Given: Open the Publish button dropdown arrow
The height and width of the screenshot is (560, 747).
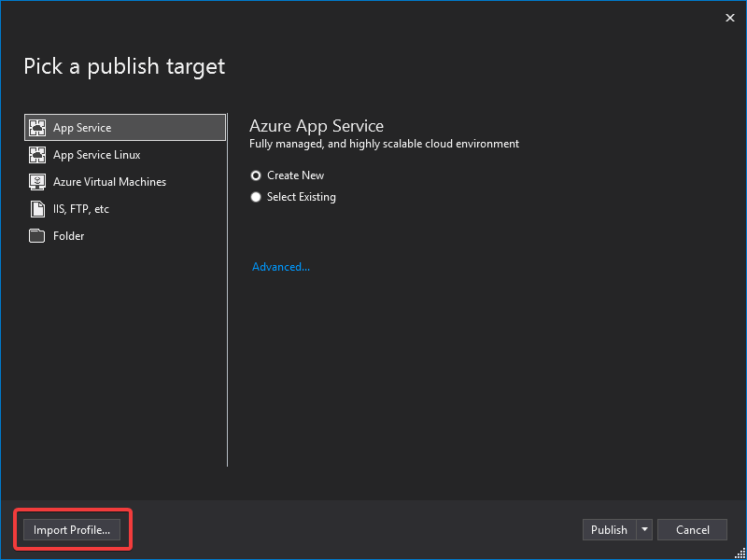Looking at the screenshot, I should (644, 529).
